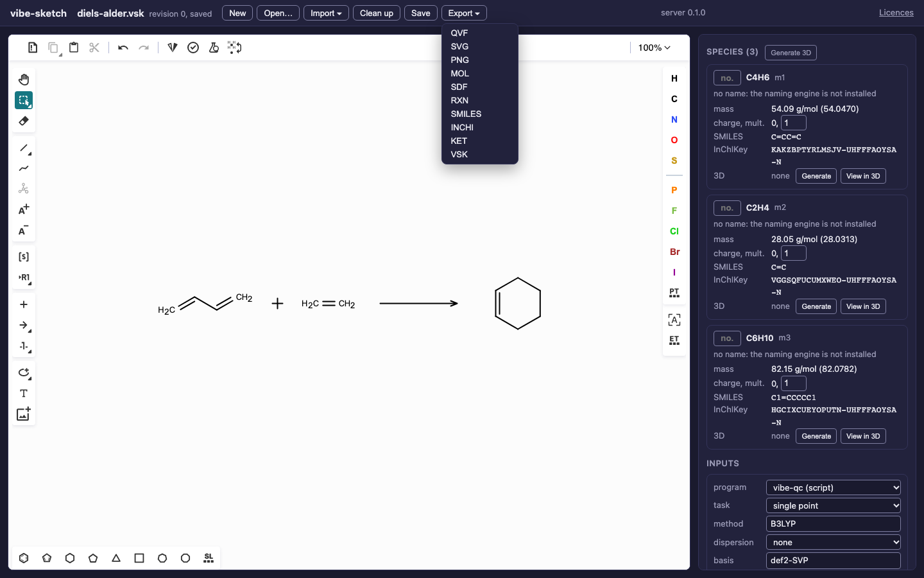
Task: Click the Undo icon
Action: tap(123, 48)
